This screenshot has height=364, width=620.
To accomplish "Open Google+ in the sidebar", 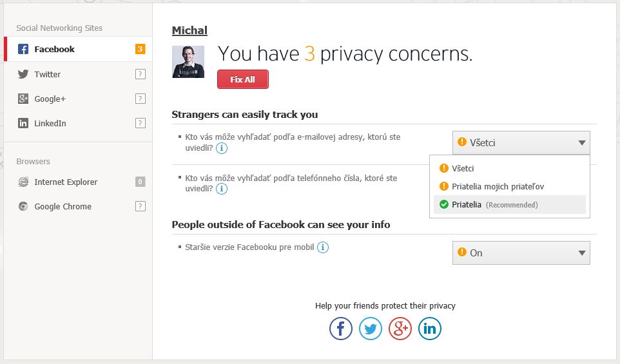I will [x=50, y=99].
